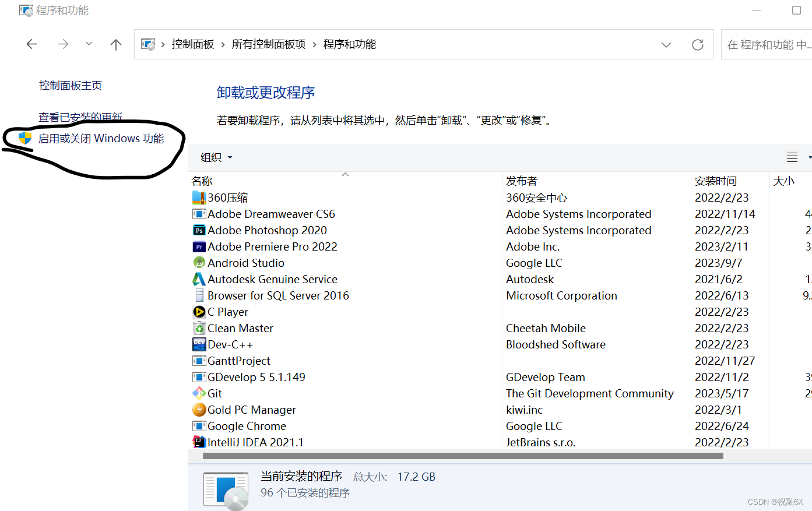Click publisher The Git Development Community

pos(590,393)
